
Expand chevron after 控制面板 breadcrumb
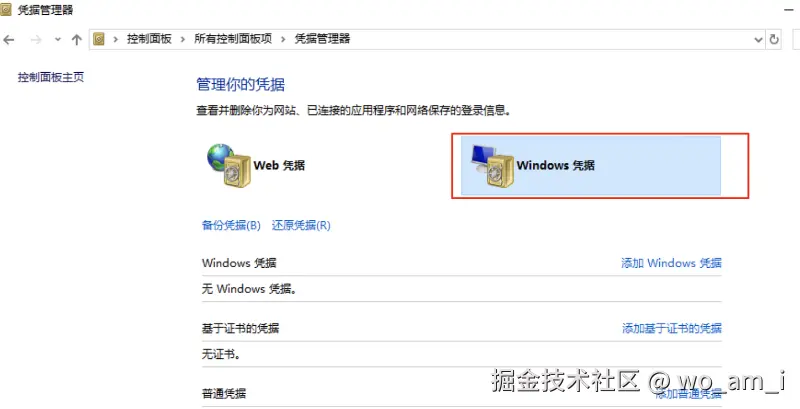point(183,39)
